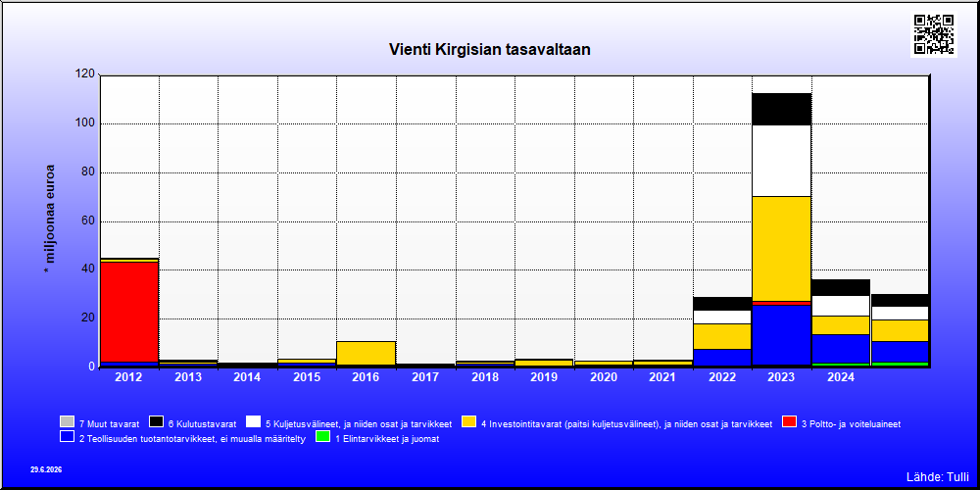Viewport: 980px width, 490px height.
Task: Click the date stamp 29.6.2026
Action: [x=46, y=469]
